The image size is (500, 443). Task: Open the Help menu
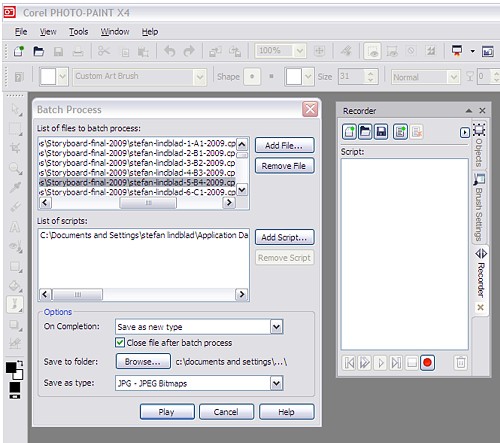pos(150,32)
